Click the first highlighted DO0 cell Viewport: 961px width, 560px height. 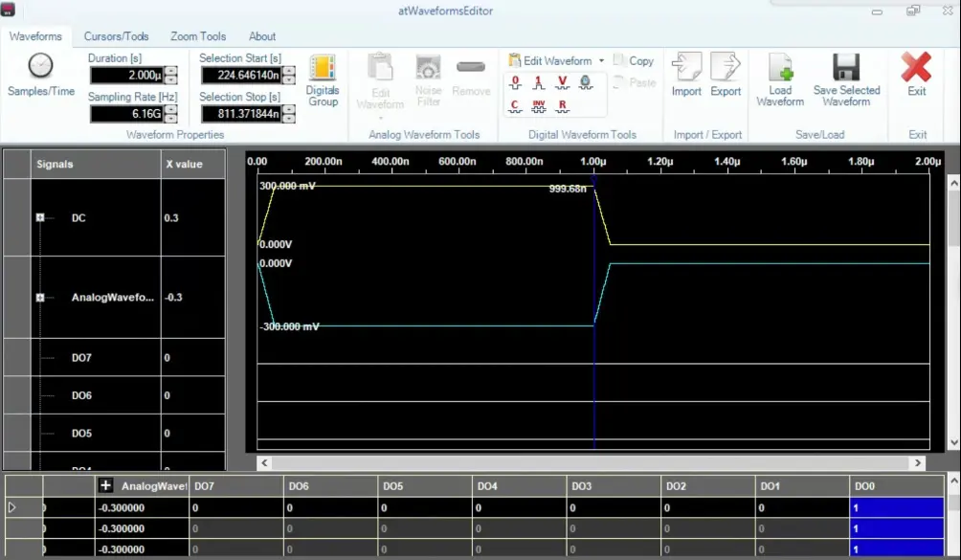click(x=896, y=507)
